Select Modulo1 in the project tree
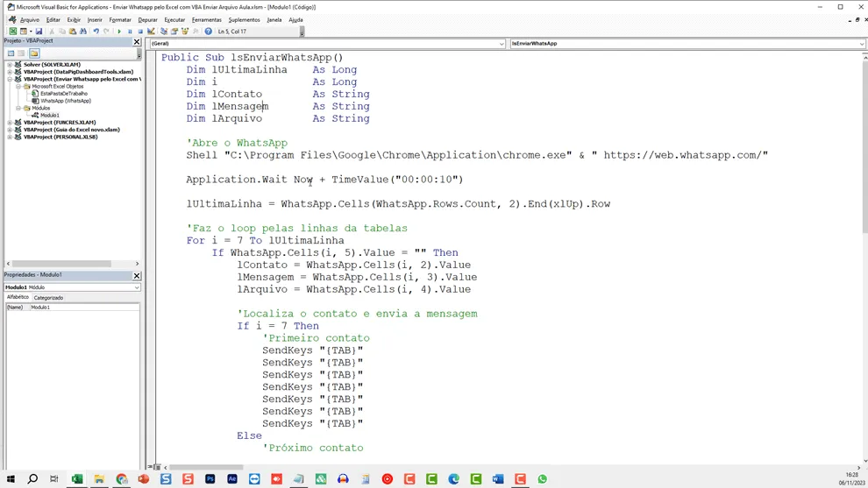The image size is (868, 488). [49, 115]
